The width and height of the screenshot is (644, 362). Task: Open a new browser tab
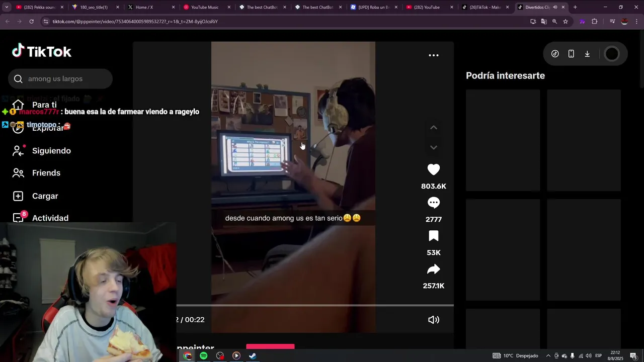pyautogui.click(x=575, y=7)
